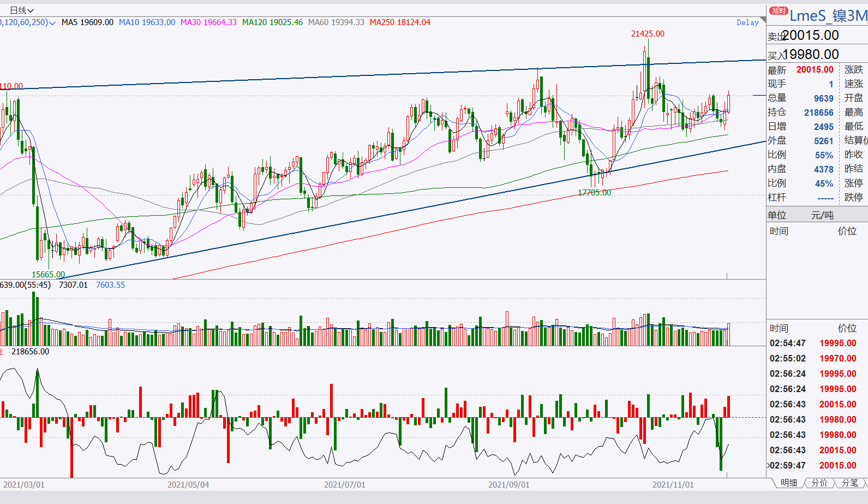Viewport: 868px width, 504px height.
Task: Click the 昨结 field label
Action: (854, 169)
